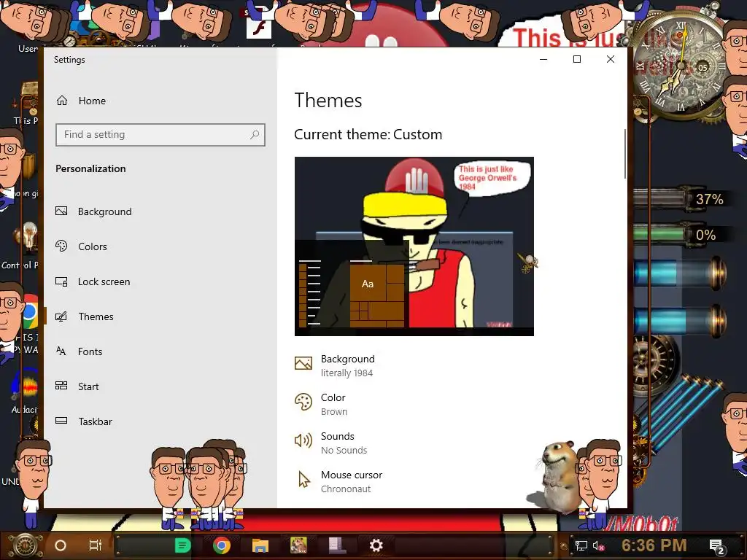Click the current theme preview image
The height and width of the screenshot is (560, 747).
pyautogui.click(x=414, y=246)
